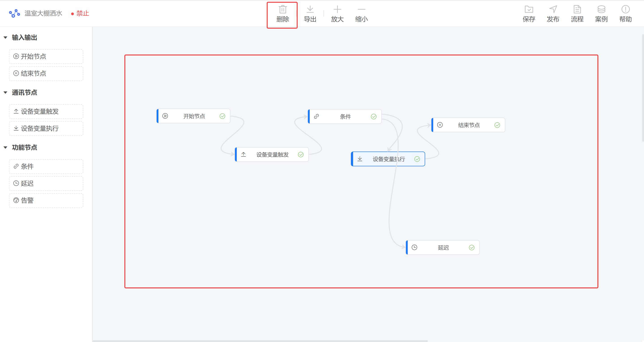Click the download icon on canvas 设备变量执行
Viewport: 644px width, 342px height.
(360, 159)
